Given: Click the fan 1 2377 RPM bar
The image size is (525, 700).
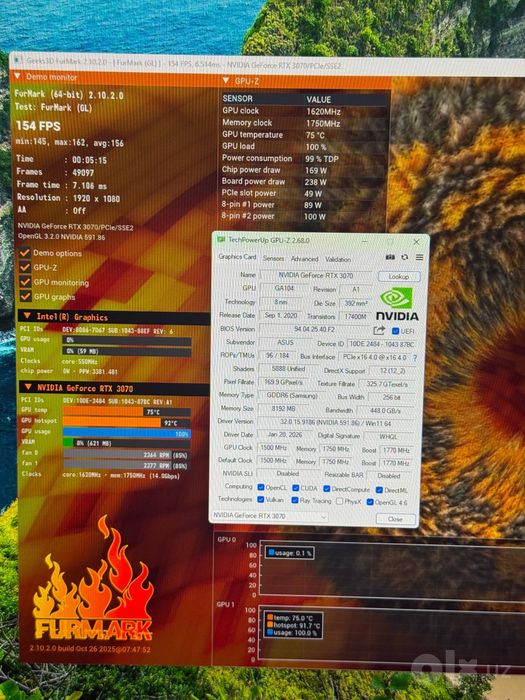Looking at the screenshot, I should (x=127, y=465).
